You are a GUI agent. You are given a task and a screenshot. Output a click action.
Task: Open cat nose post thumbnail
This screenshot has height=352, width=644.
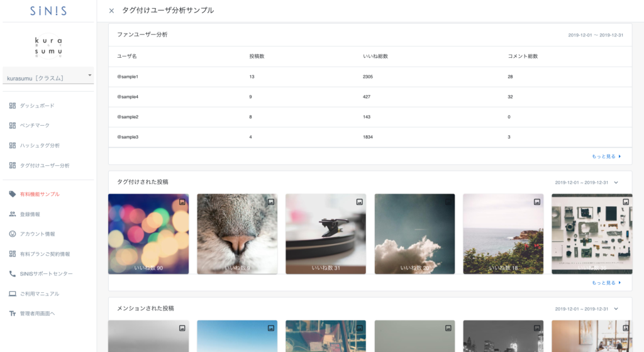[237, 234]
